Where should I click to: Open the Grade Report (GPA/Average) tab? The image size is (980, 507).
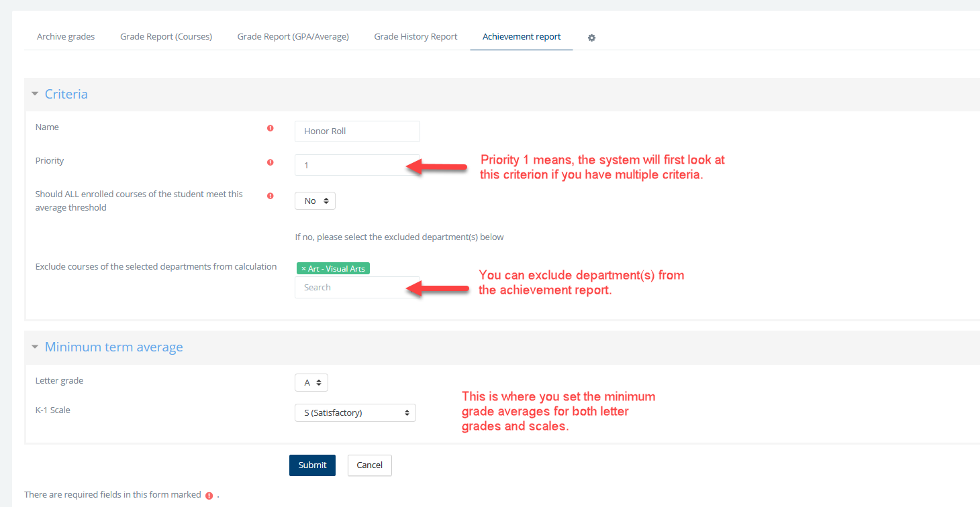[x=293, y=37]
